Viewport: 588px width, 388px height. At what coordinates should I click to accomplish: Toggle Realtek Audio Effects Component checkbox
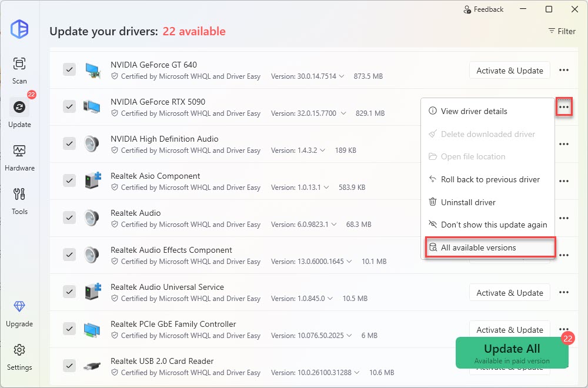click(x=69, y=255)
